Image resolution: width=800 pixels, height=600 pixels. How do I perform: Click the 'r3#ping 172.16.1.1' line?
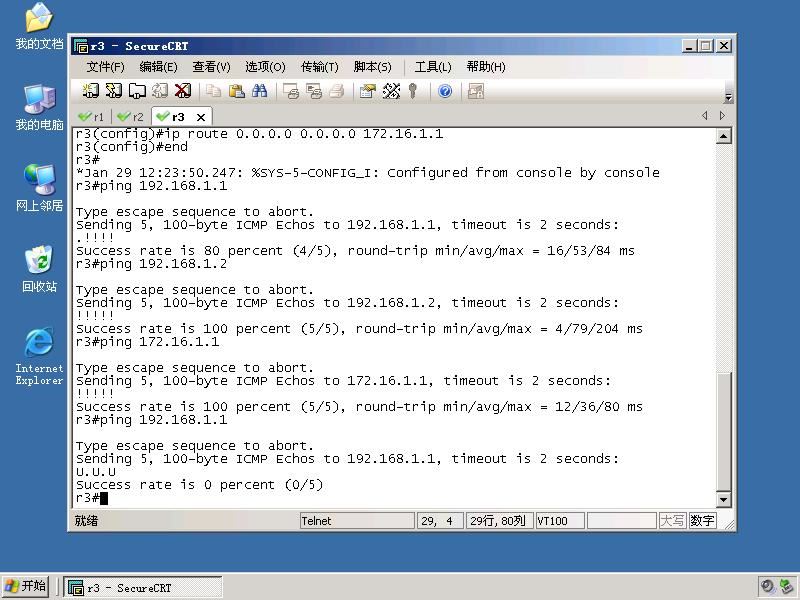coord(147,342)
